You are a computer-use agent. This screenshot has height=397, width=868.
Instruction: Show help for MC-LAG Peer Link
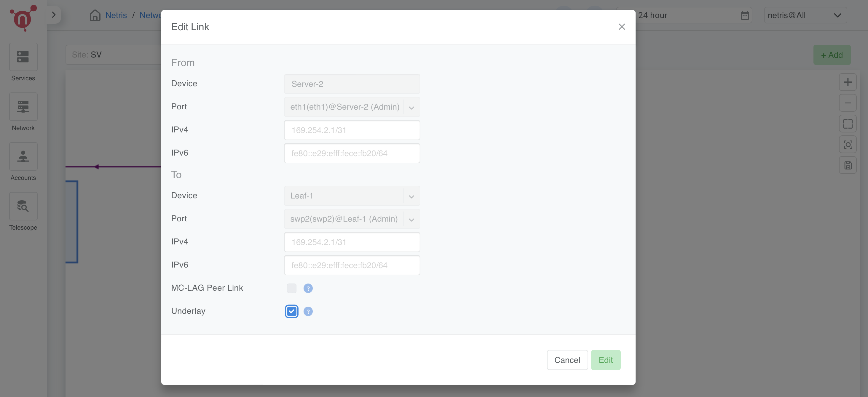308,288
